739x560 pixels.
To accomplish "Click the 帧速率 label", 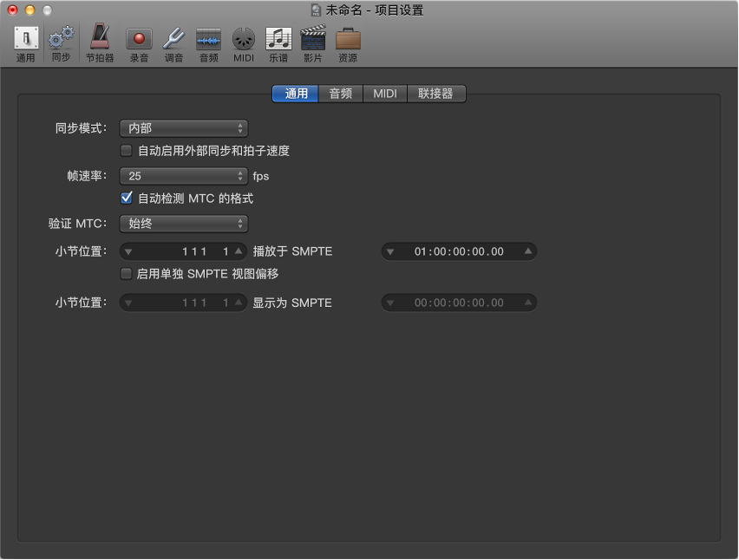I will click(x=88, y=176).
